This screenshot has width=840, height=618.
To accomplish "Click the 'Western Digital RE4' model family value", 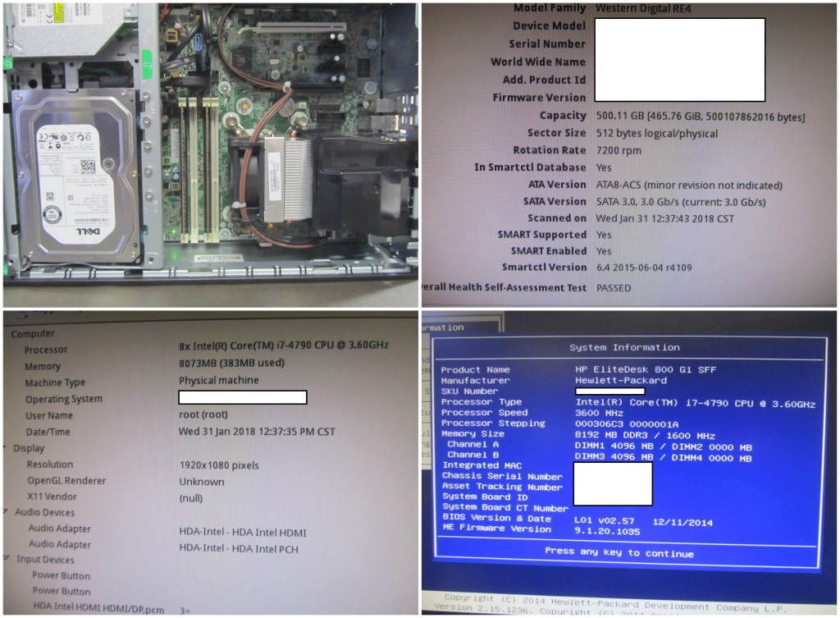I will click(643, 8).
